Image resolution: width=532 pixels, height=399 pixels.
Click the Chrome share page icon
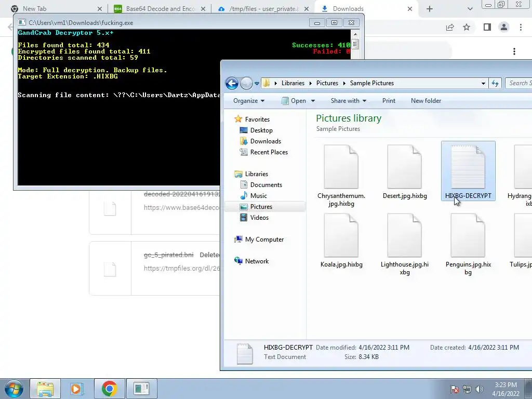point(450,28)
